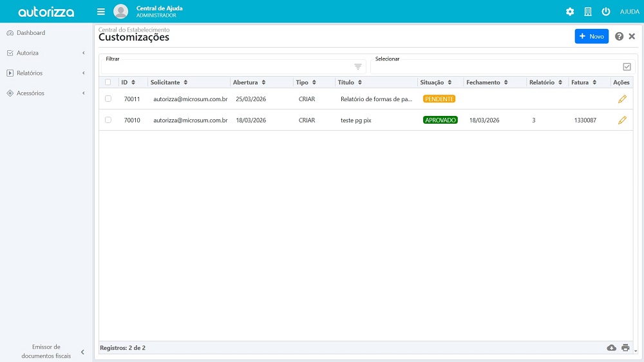The image size is (644, 362).
Task: Print the list using printer icon
Action: click(x=625, y=348)
